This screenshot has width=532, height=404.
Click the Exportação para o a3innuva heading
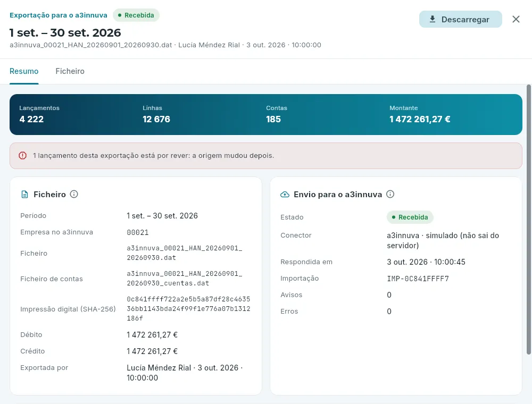(59, 15)
